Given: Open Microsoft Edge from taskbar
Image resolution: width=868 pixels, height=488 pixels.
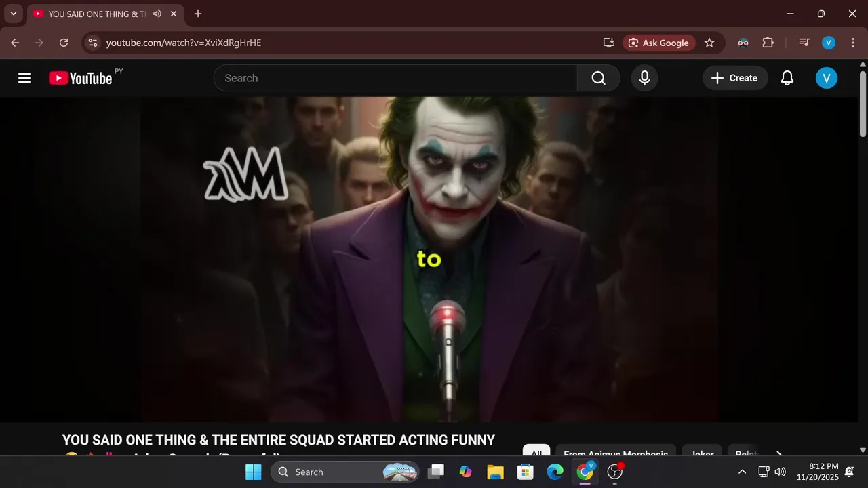Looking at the screenshot, I should point(555,472).
